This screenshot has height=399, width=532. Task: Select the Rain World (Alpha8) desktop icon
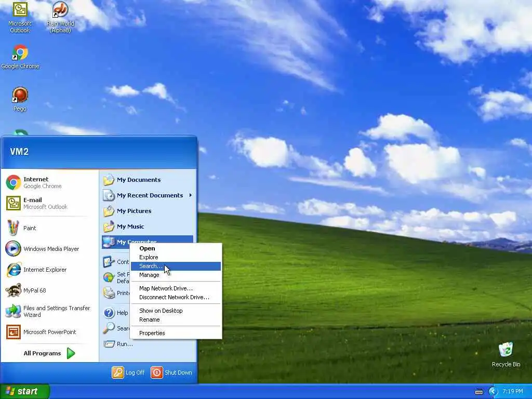(60, 18)
